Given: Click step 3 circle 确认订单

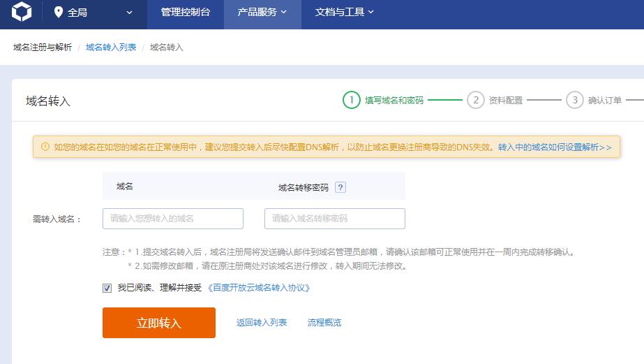Looking at the screenshot, I should click(575, 100).
